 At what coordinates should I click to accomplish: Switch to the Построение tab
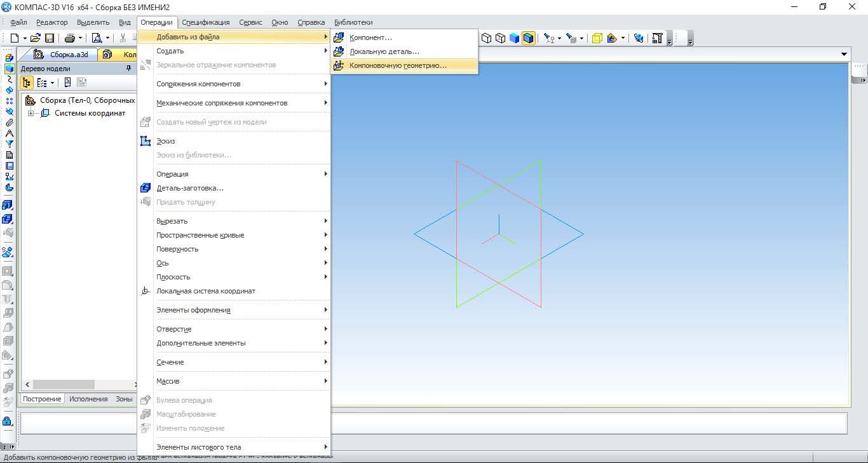click(42, 399)
